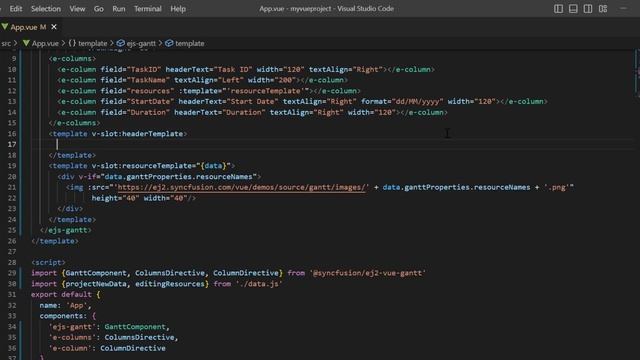Image resolution: width=640 pixels, height=360 pixels.
Task: Click 'ColumnsDirective' on line 35
Action: [139, 338]
